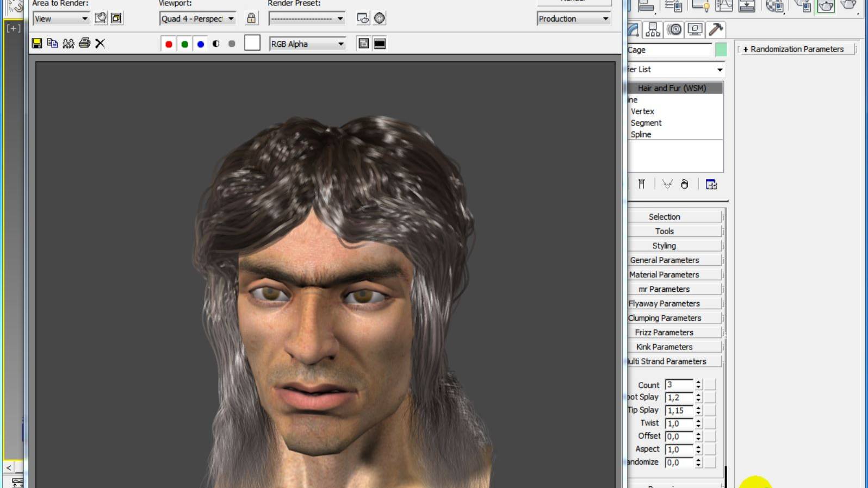Select the Vertex sub-object level
Screen dimensions: 868x488
[642, 111]
